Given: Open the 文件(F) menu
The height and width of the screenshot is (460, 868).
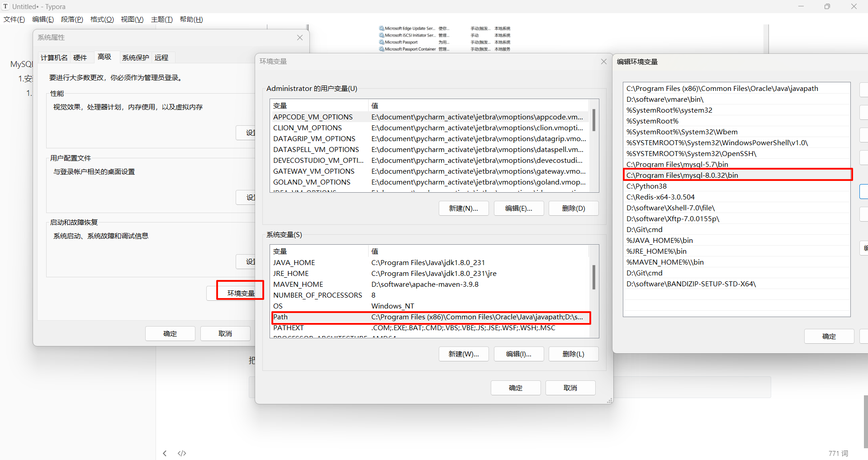Looking at the screenshot, I should click(x=14, y=19).
